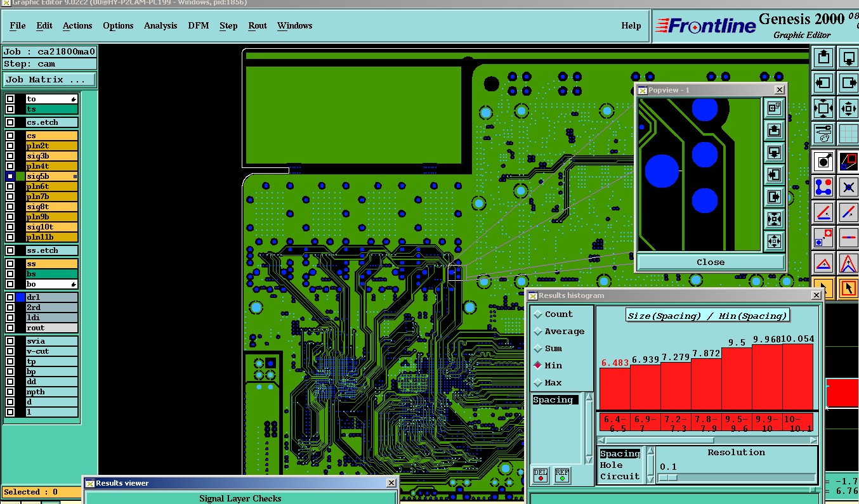Image resolution: width=859 pixels, height=504 pixels.
Task: Select the Sum radio option
Action: (x=548, y=348)
